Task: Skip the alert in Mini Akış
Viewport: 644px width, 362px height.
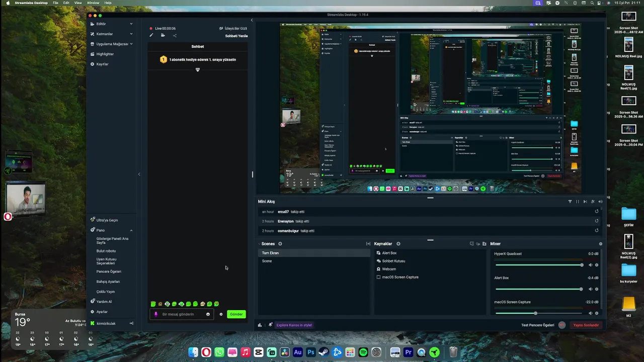Action: (585, 202)
